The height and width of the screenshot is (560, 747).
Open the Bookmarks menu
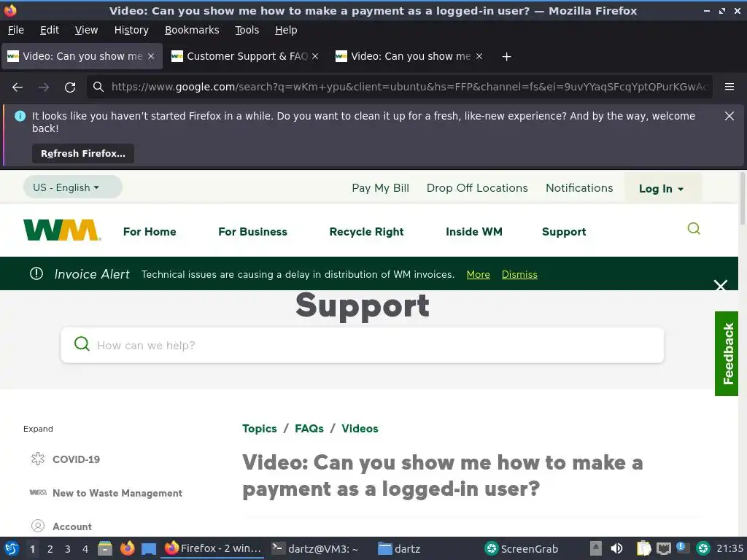(x=192, y=30)
